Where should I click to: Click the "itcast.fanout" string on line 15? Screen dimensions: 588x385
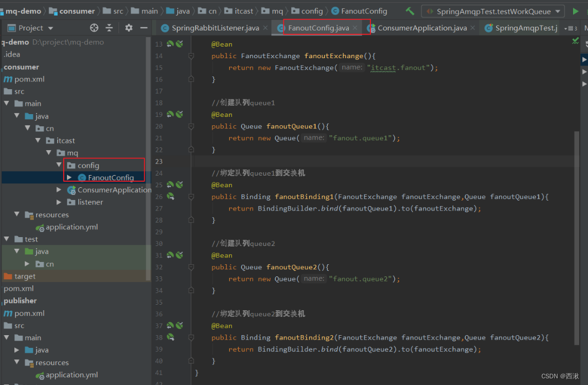click(398, 68)
